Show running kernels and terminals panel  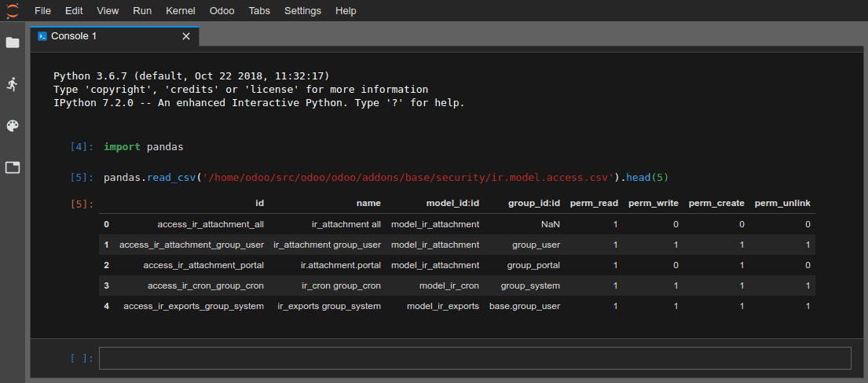click(13, 84)
